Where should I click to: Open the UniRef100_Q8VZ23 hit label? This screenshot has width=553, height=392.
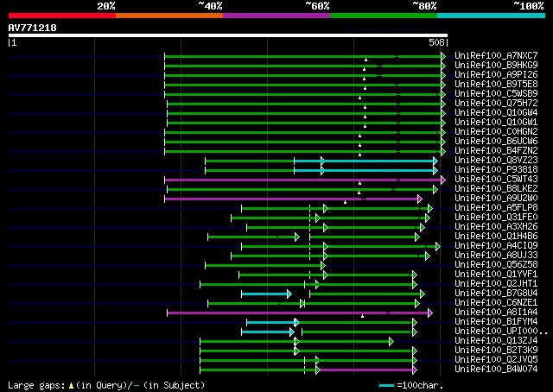tap(496, 161)
